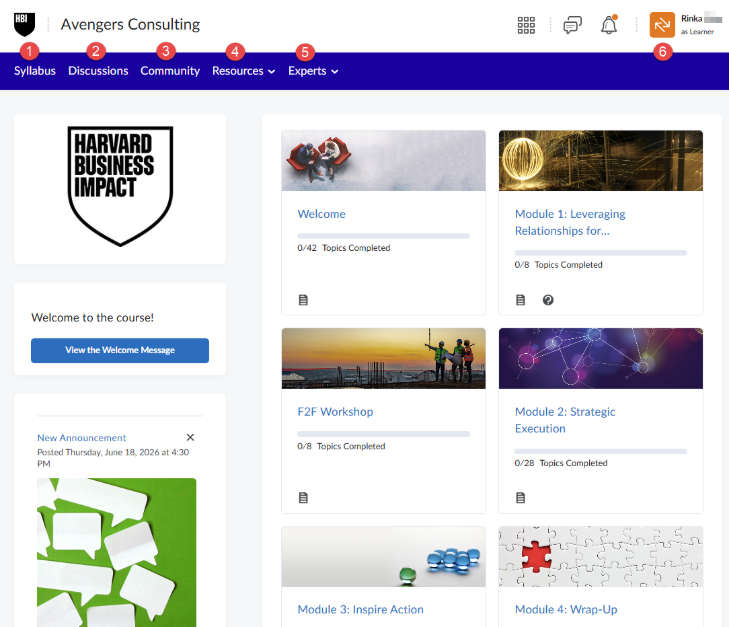The image size is (729, 627).
Task: Click the document icon on Module 1 card
Action: (521, 300)
